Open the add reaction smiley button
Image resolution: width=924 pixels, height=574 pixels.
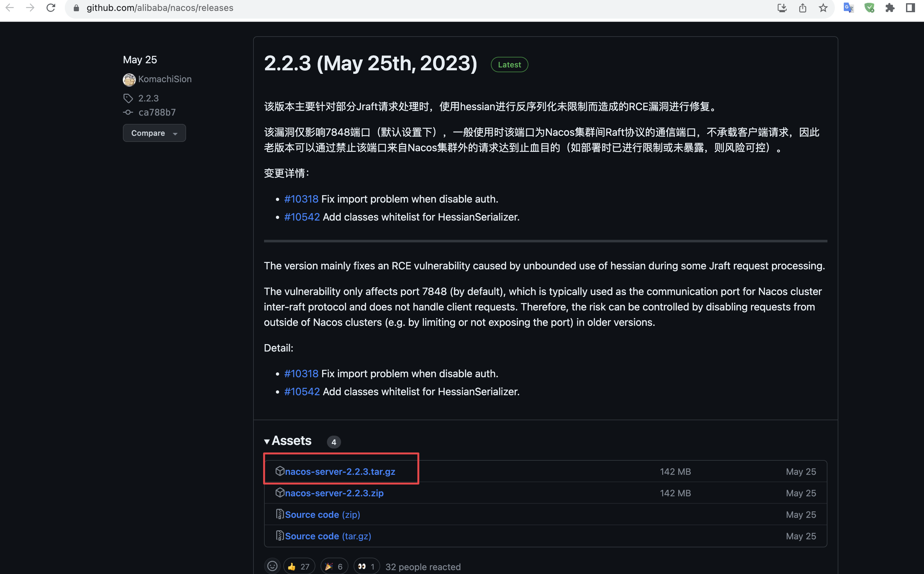[272, 566]
